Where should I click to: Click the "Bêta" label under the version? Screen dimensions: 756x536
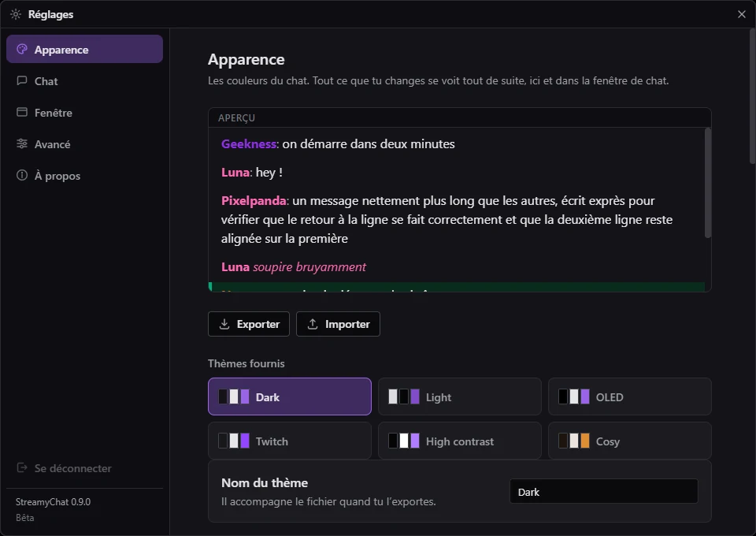click(24, 518)
